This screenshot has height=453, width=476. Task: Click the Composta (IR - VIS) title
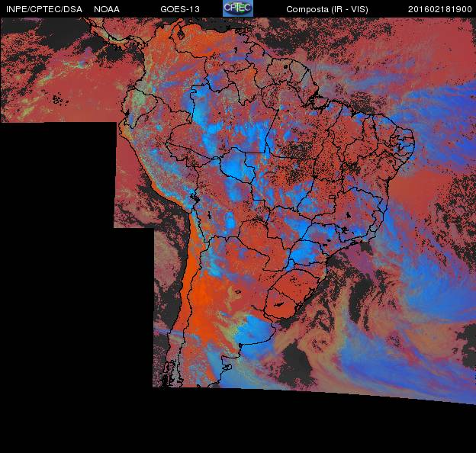click(x=326, y=9)
